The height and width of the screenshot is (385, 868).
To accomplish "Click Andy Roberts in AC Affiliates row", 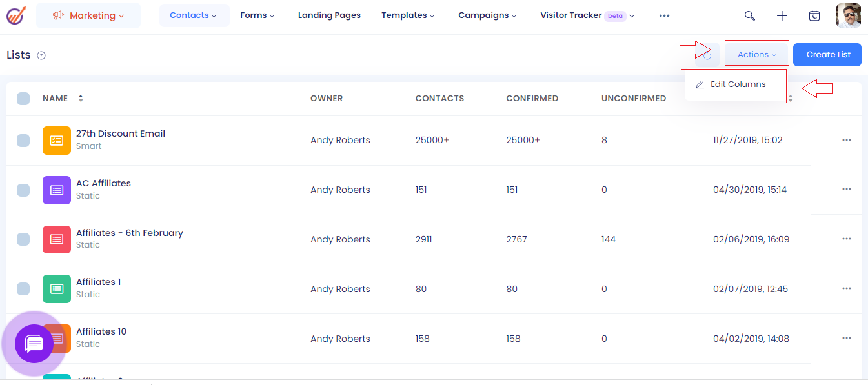I will 340,190.
